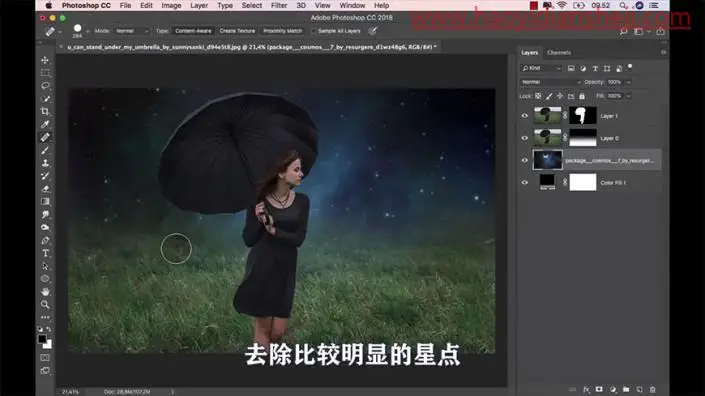Image resolution: width=705 pixels, height=396 pixels.
Task: Filter layers by type layers
Action: [595, 68]
